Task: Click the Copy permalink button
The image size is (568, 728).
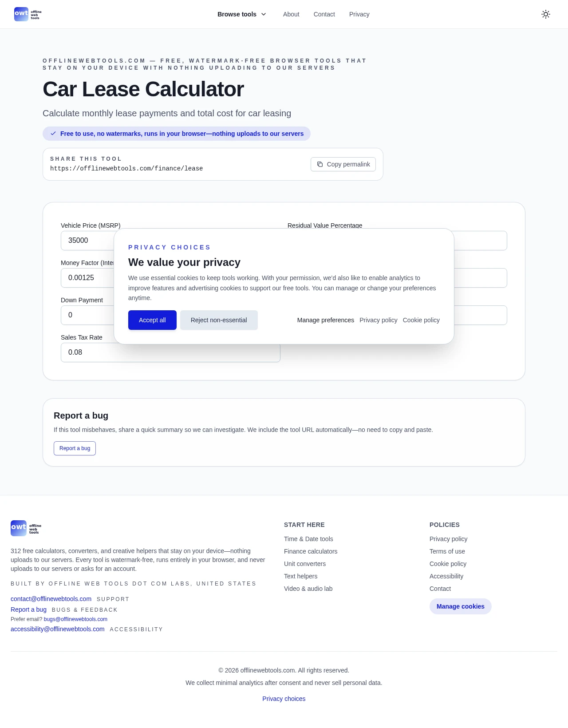Action: point(343,164)
